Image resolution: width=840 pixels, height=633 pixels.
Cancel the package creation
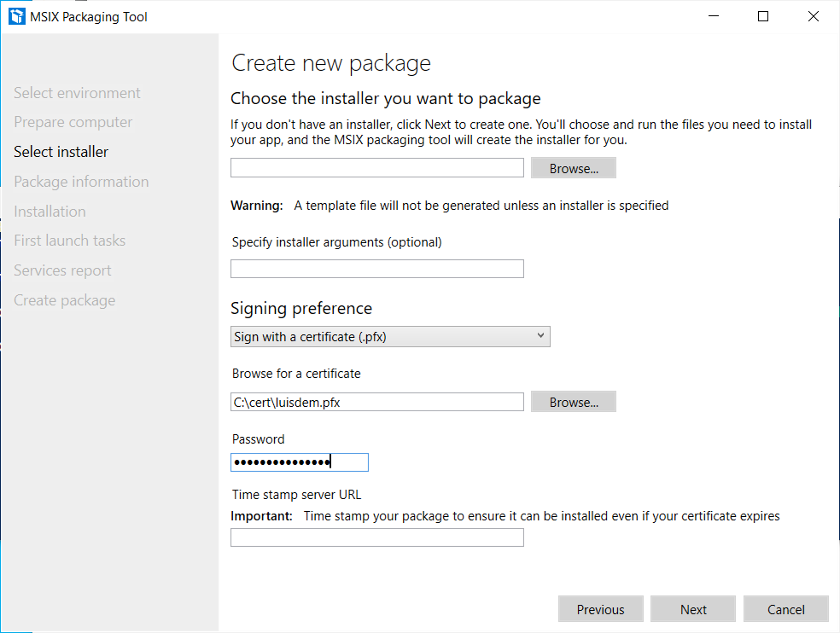click(x=785, y=609)
